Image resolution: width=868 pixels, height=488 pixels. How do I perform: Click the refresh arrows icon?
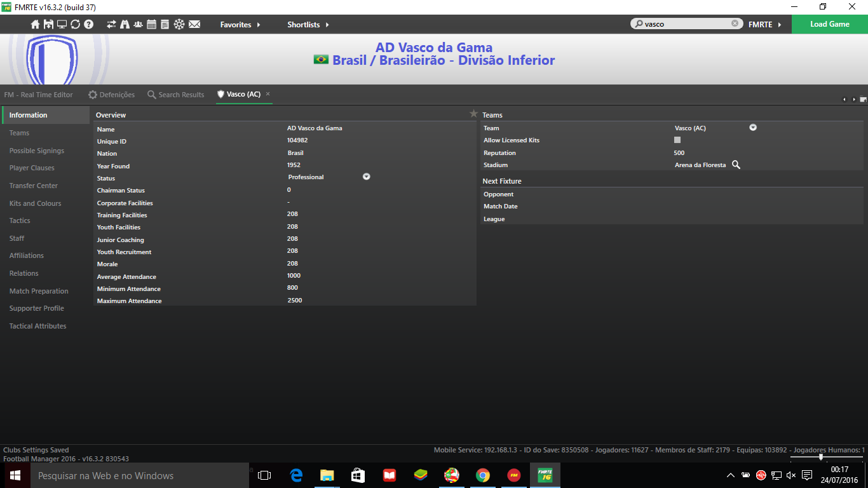click(x=75, y=24)
